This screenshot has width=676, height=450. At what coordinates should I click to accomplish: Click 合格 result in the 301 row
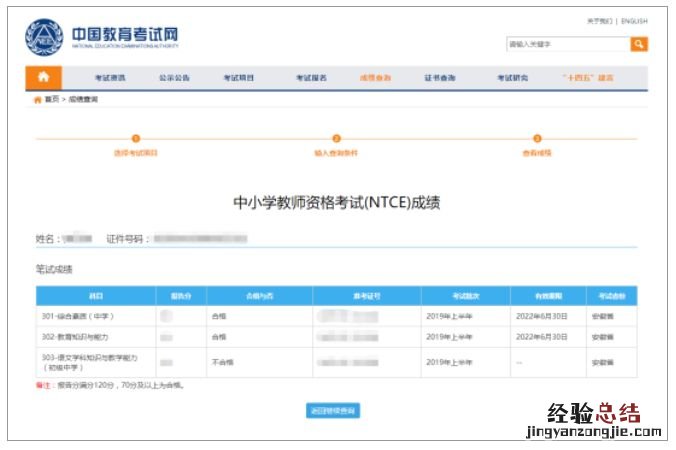pos(219,316)
